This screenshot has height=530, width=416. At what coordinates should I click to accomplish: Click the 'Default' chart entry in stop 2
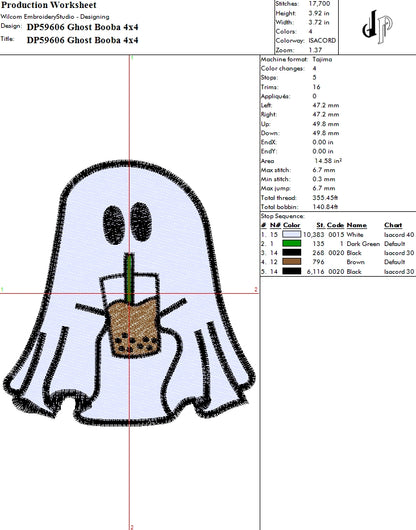pyautogui.click(x=394, y=244)
